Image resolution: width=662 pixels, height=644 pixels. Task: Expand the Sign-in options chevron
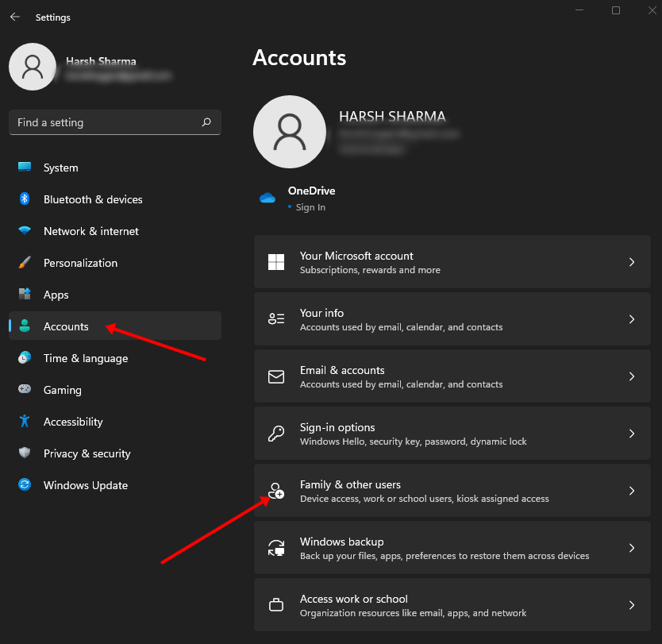[x=632, y=434]
